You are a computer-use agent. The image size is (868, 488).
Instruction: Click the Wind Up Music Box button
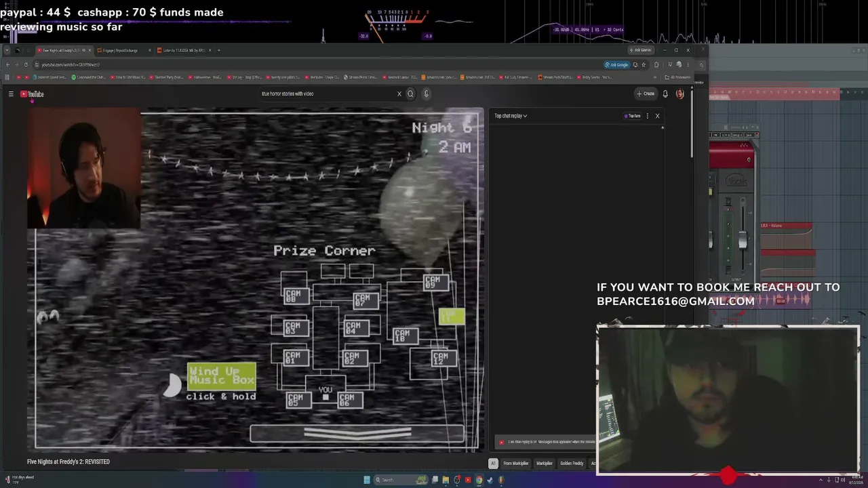(222, 375)
